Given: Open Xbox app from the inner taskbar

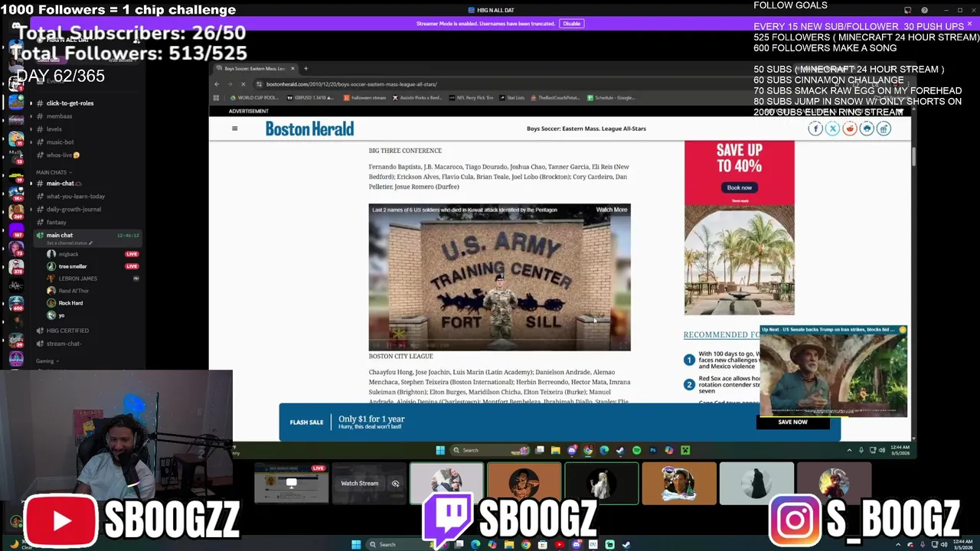Looking at the screenshot, I should click(x=685, y=450).
